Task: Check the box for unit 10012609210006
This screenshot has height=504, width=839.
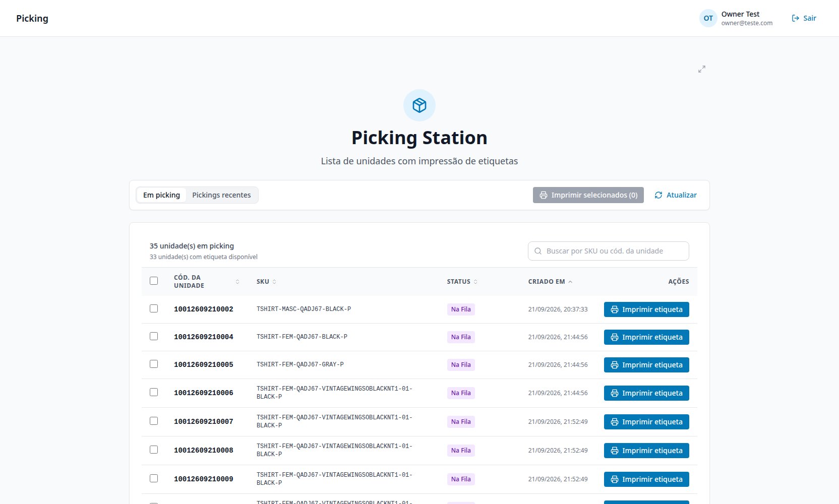Action: [x=154, y=392]
